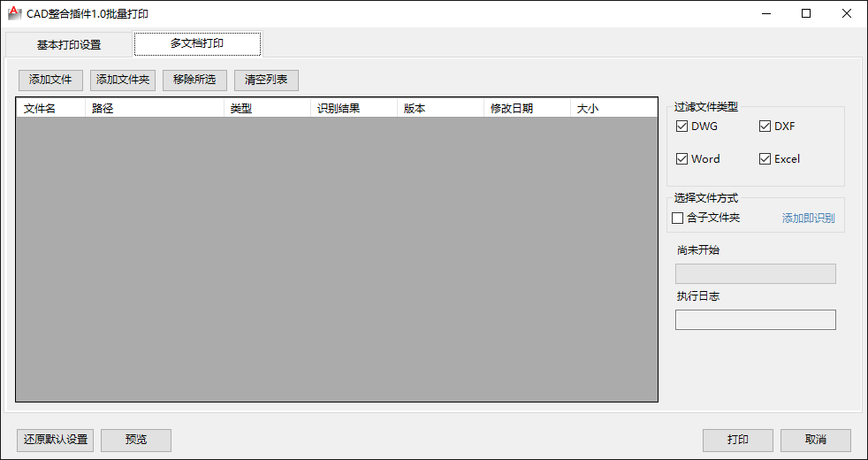868x460 pixels.
Task: Sort by the 文件名 column header
Action: 50,108
